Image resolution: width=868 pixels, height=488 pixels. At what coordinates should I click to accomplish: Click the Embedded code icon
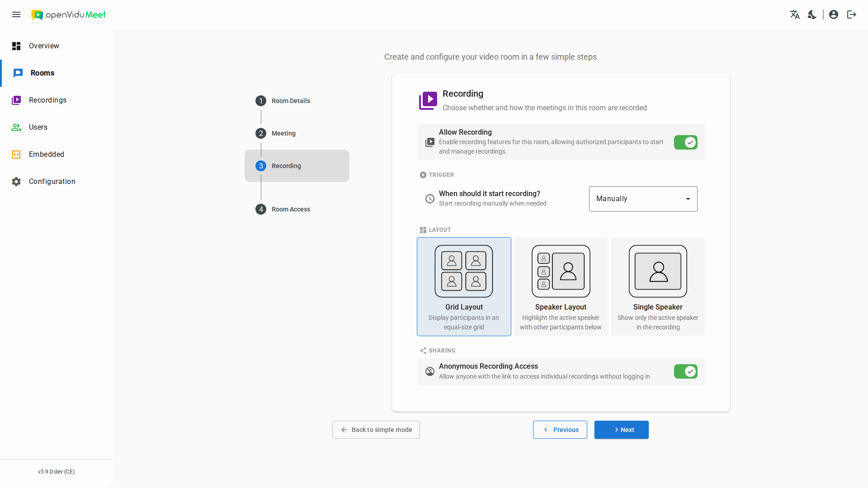(x=16, y=155)
